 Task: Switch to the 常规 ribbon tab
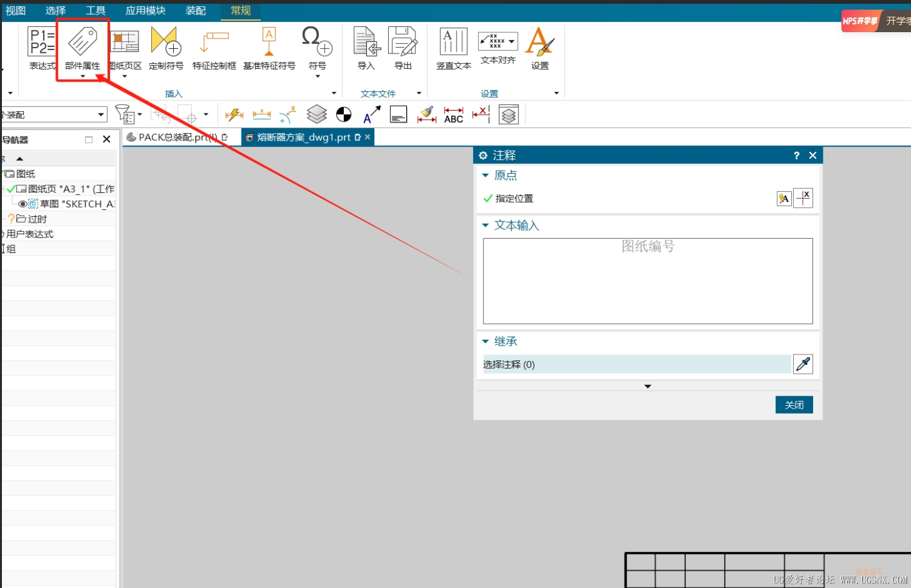241,11
